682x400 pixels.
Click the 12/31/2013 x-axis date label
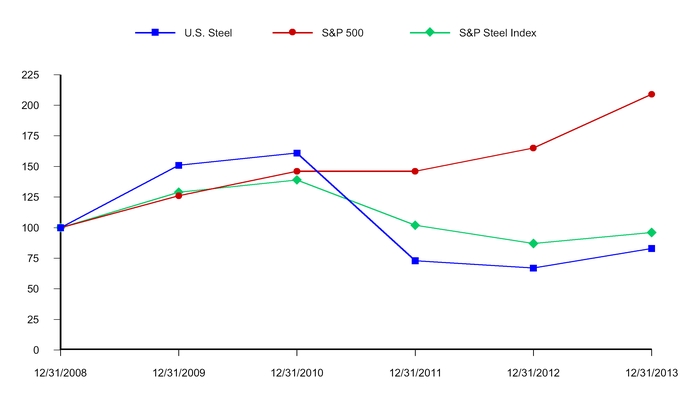[x=651, y=374]
